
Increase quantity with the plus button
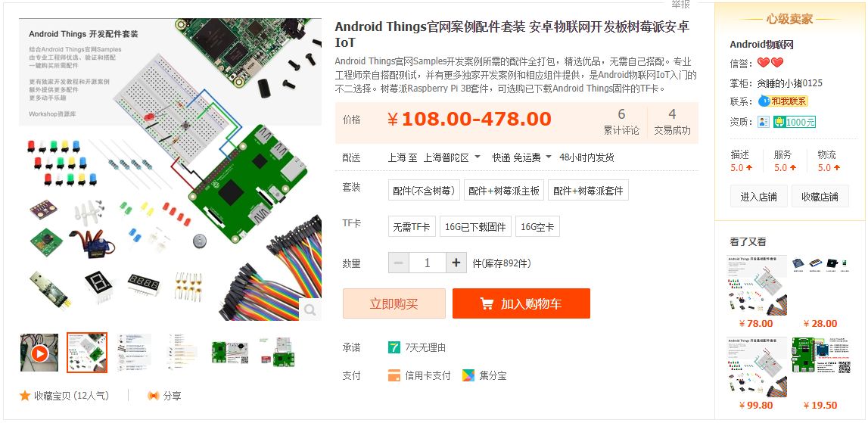click(x=456, y=263)
